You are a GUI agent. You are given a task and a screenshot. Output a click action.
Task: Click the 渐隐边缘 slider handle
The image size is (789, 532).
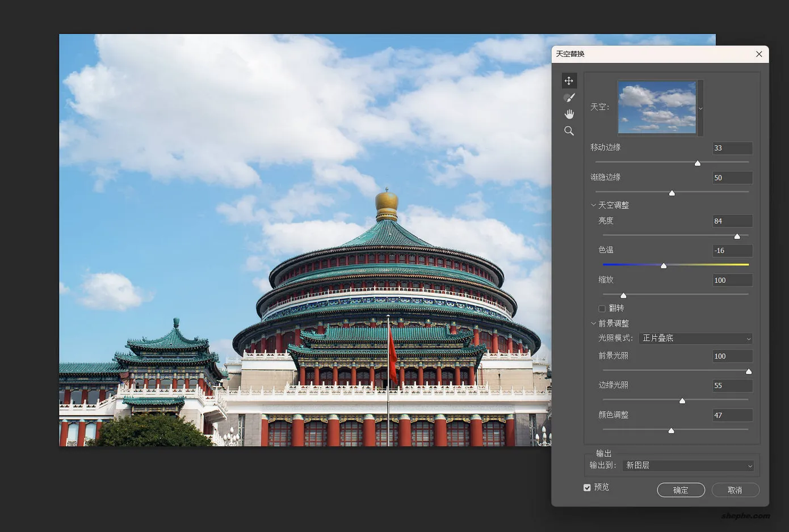672,193
